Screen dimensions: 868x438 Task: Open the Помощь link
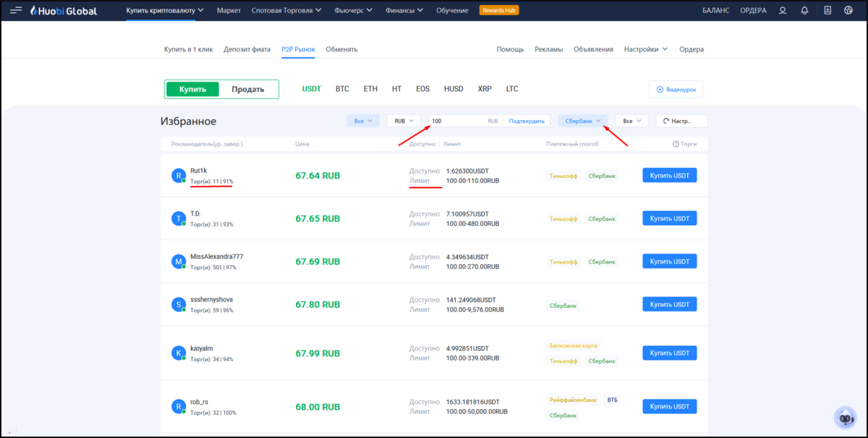(510, 49)
